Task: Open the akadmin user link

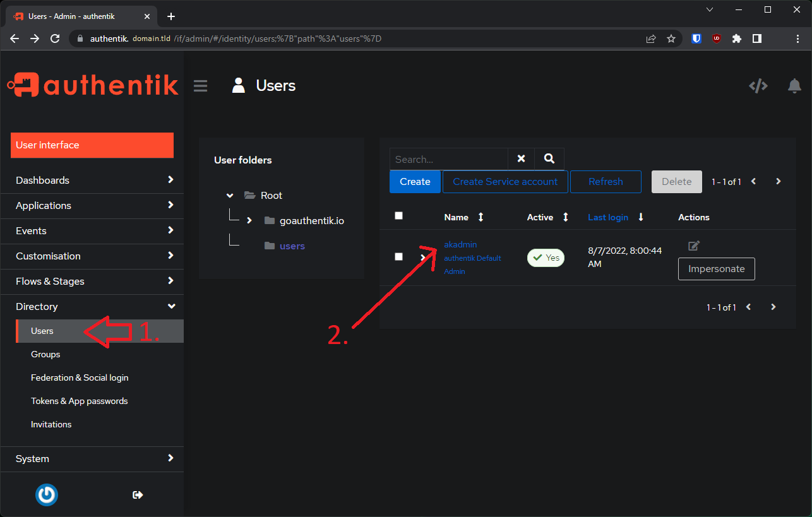Action: pyautogui.click(x=460, y=244)
